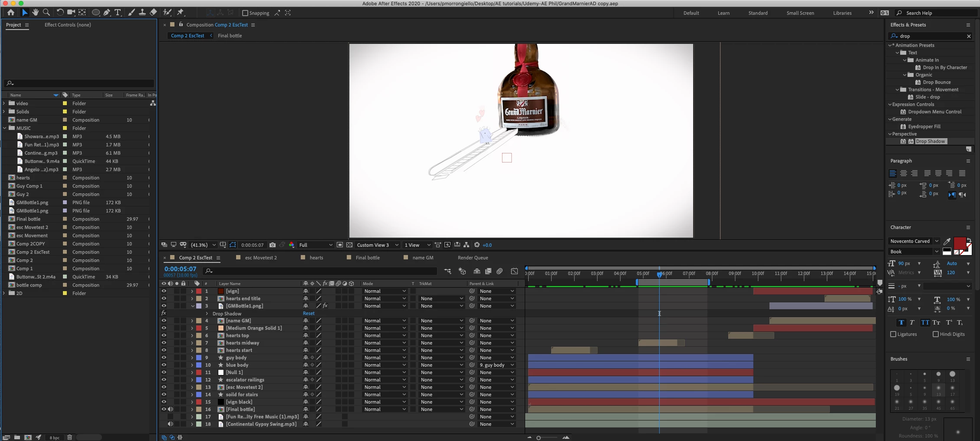Screen dimensions: 980x441
Task: Open the parent dropdown for blue body layer
Action: tap(496, 365)
